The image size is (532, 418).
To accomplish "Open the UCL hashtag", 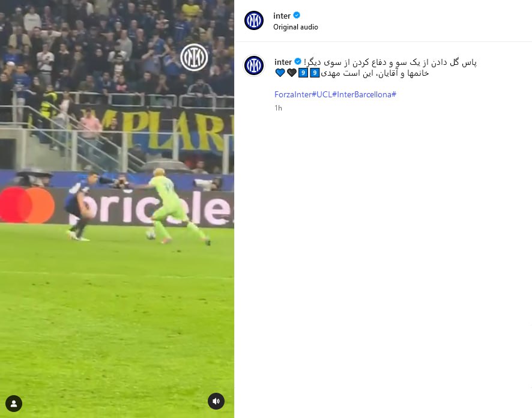I will pos(325,95).
